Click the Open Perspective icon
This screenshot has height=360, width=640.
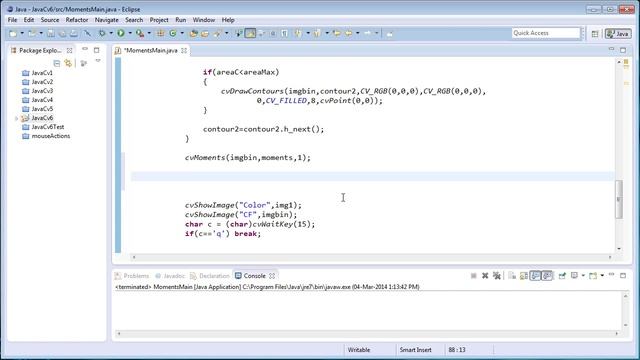(x=595, y=34)
